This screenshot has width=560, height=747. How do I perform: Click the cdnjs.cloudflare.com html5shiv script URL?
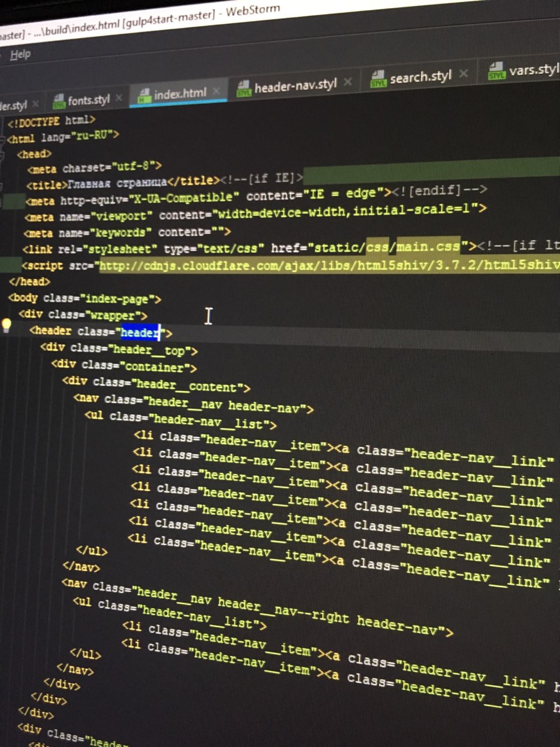tap(330, 266)
